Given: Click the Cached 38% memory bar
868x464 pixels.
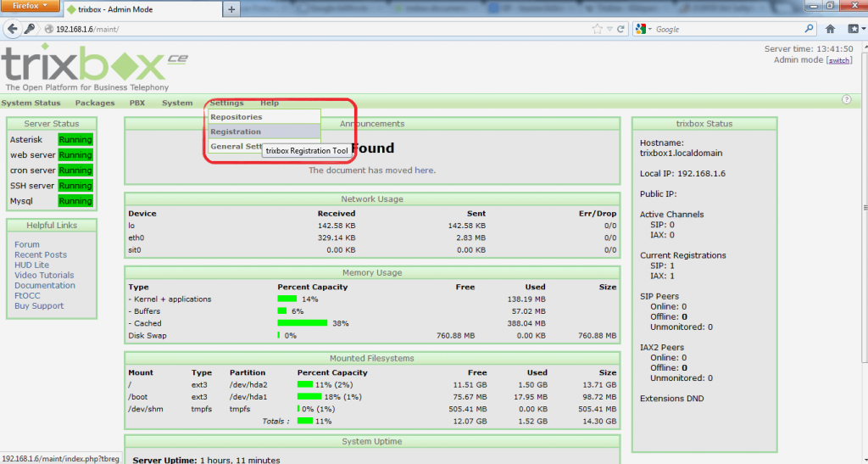Looking at the screenshot, I should 303,323.
